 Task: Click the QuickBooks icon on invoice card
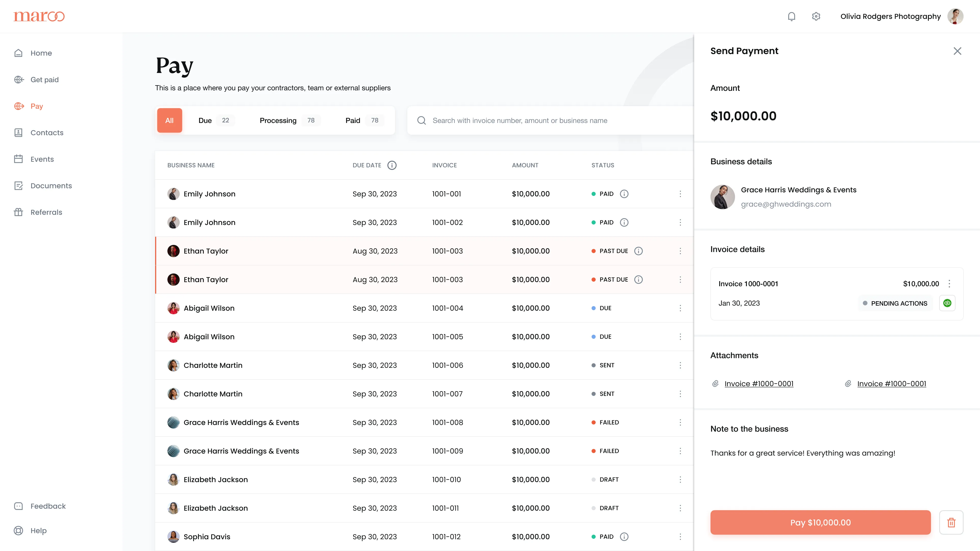click(947, 303)
